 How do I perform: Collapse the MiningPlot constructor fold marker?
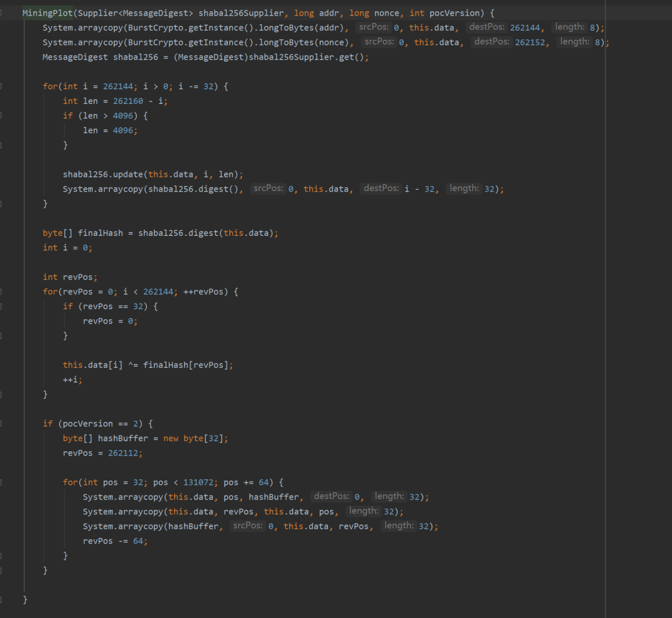coord(2,12)
